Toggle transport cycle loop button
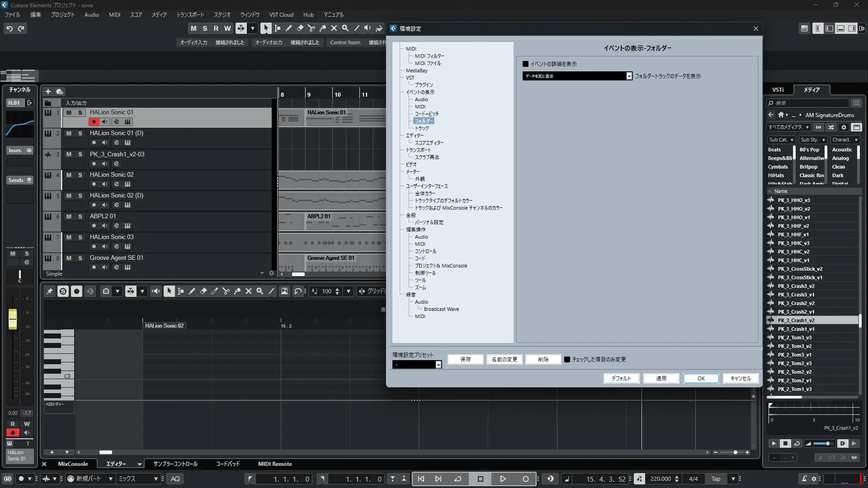This screenshot has height=488, width=868. click(x=458, y=479)
